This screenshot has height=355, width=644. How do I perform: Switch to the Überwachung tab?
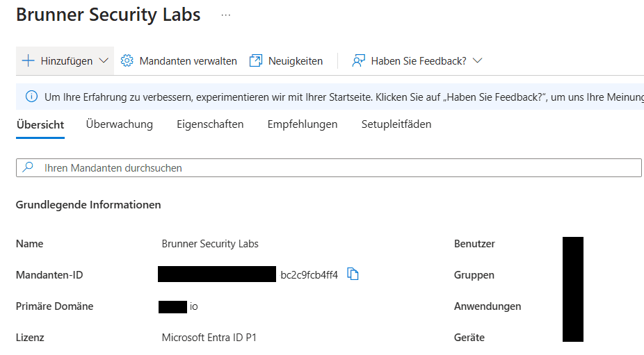pos(119,124)
